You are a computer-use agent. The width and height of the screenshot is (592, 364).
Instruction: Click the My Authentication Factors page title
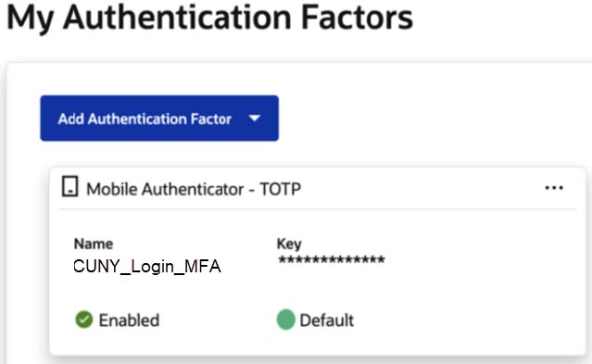click(x=210, y=18)
